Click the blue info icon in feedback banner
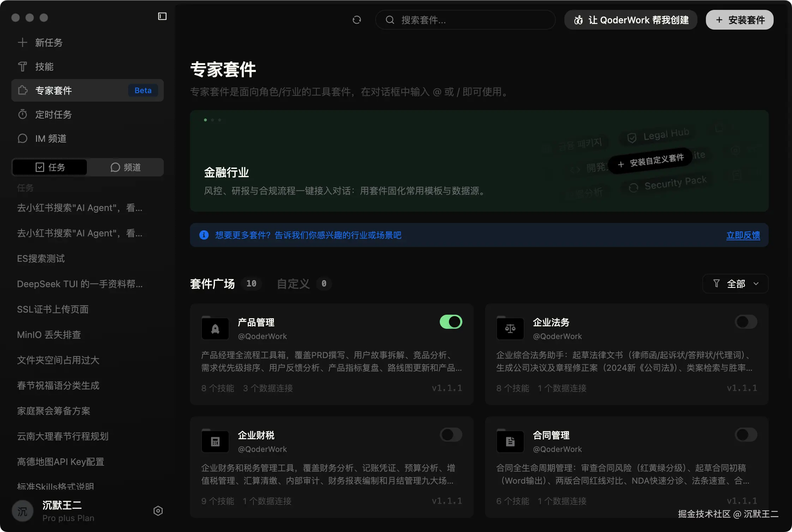Screen dimensions: 792x532 (204, 235)
